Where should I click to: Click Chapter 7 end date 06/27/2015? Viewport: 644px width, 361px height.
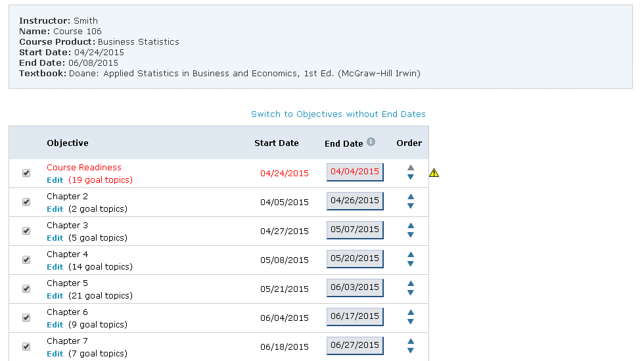355,345
